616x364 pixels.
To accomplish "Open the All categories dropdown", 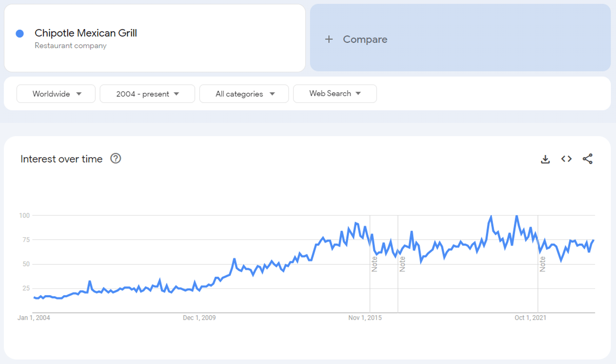I will (244, 94).
